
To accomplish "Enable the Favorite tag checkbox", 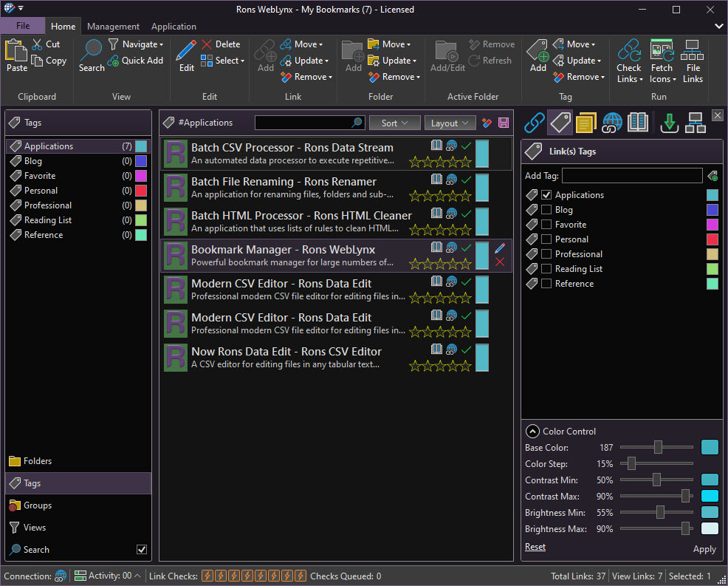I will (546, 225).
